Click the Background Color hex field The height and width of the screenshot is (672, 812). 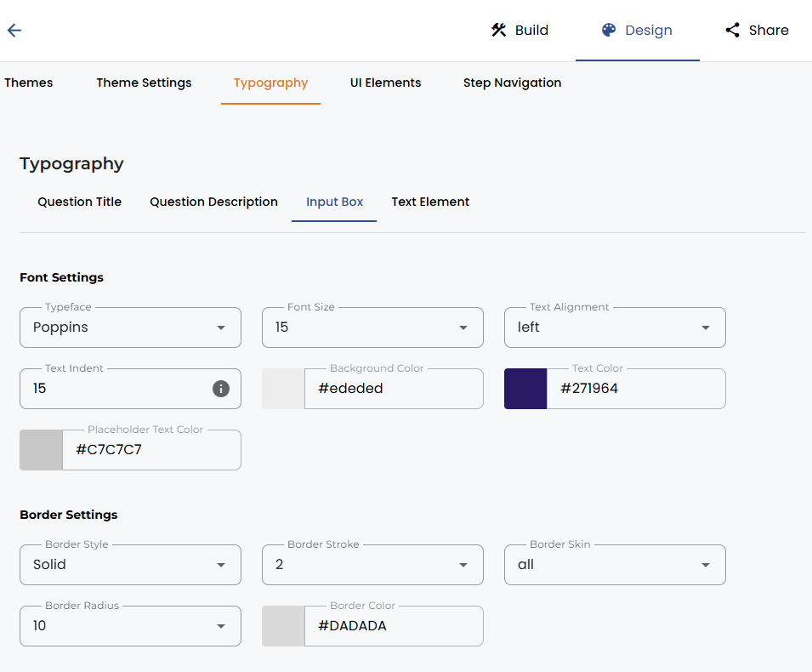[x=394, y=389]
